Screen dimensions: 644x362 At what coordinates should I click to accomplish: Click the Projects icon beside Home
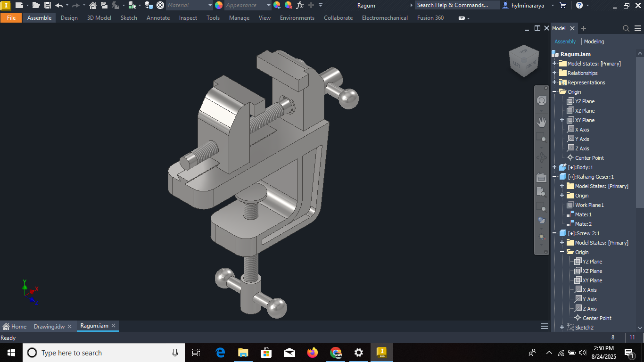pos(104,5)
